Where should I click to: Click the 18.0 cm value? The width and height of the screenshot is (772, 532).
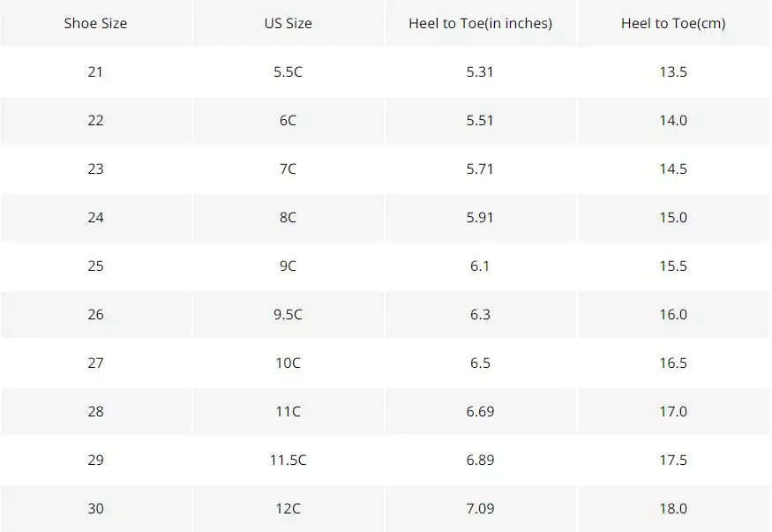click(673, 508)
